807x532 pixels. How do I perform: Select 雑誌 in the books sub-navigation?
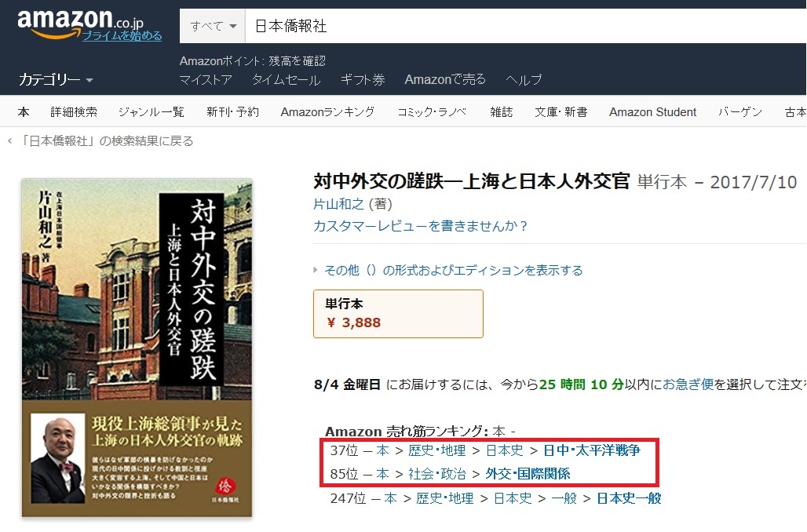(x=502, y=112)
